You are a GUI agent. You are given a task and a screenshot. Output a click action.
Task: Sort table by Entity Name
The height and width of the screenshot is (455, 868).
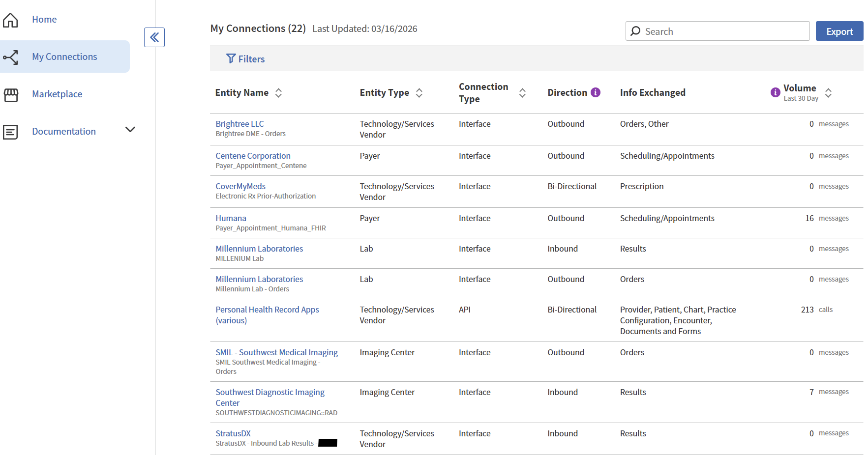[x=278, y=93]
